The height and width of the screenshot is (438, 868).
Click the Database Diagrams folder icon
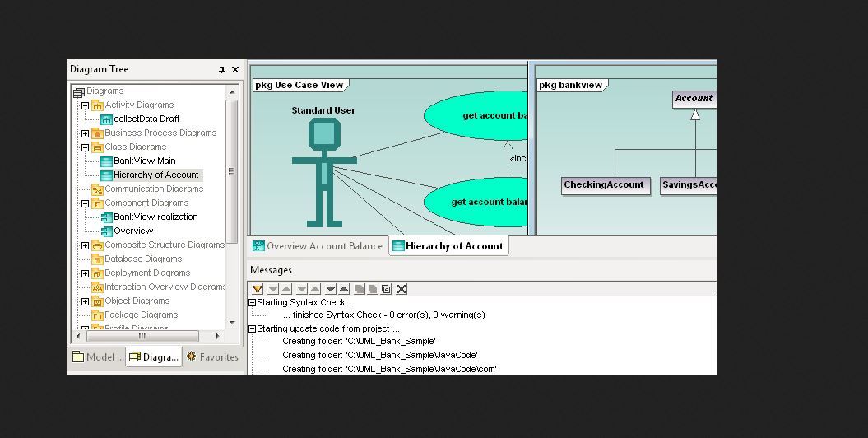coord(97,259)
